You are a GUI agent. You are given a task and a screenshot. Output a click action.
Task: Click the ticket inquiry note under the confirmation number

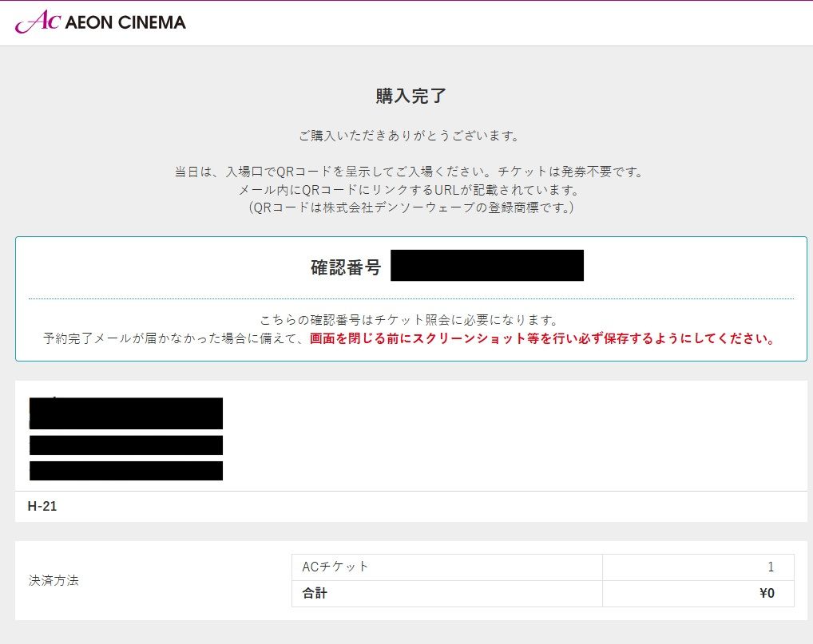[409, 320]
